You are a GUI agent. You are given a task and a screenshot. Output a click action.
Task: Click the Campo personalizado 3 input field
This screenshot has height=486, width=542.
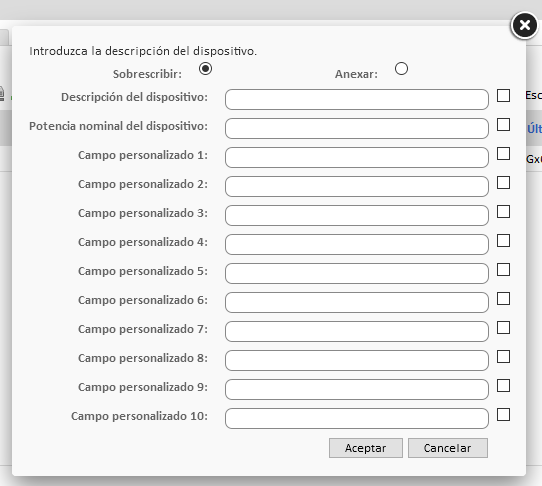point(357,216)
